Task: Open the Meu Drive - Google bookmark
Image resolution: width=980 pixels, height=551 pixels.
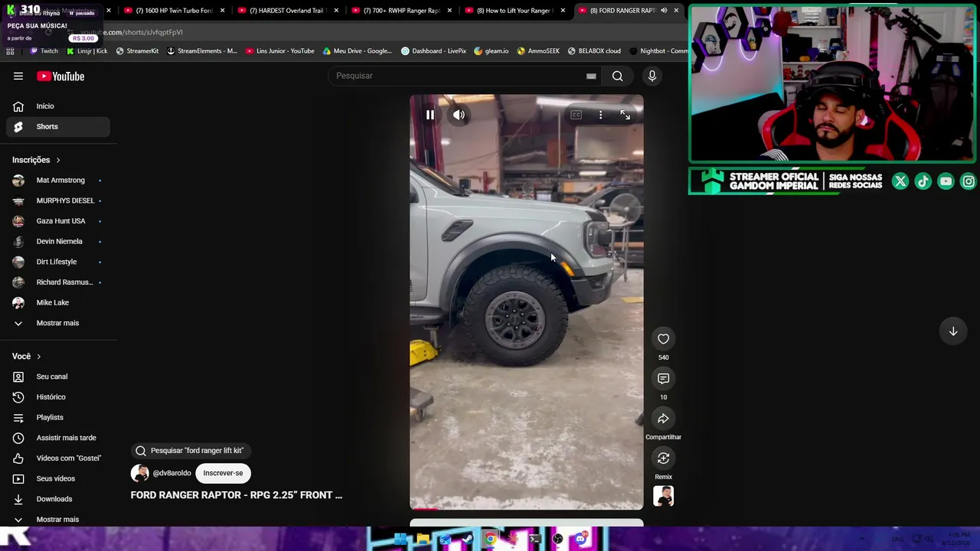Action: coord(358,51)
